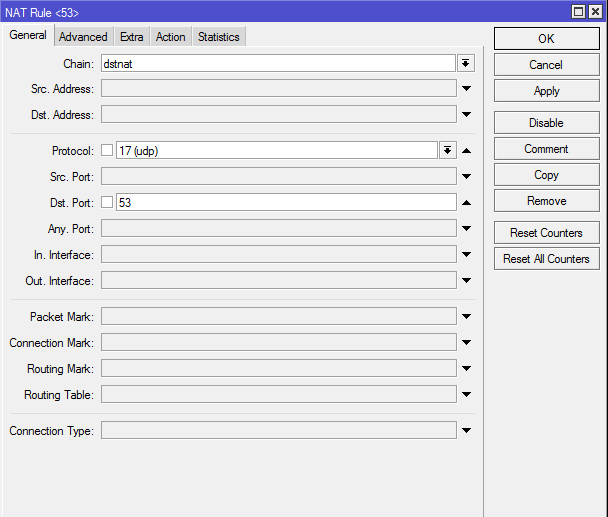608x517 pixels.
Task: Switch to the Advanced tab
Action: [x=83, y=37]
